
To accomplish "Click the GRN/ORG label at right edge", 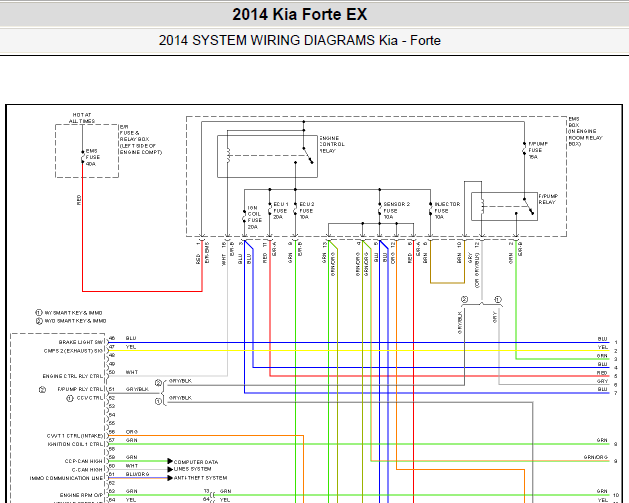I will (596, 457).
